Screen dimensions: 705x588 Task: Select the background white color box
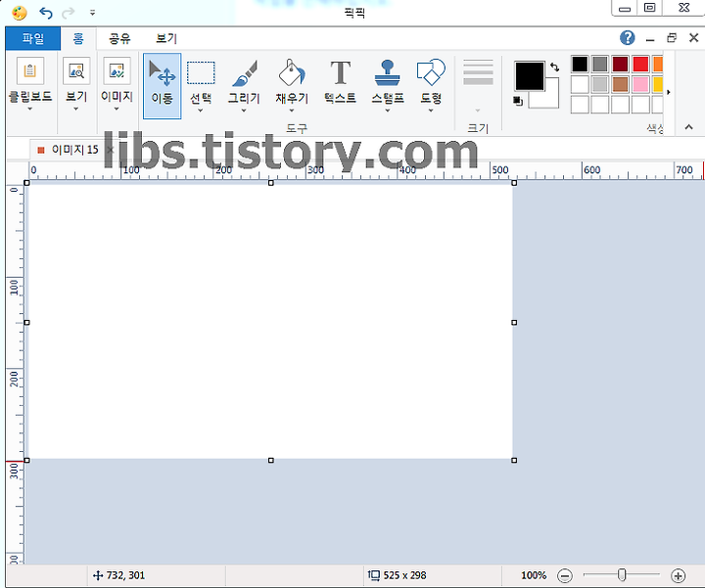click(550, 98)
